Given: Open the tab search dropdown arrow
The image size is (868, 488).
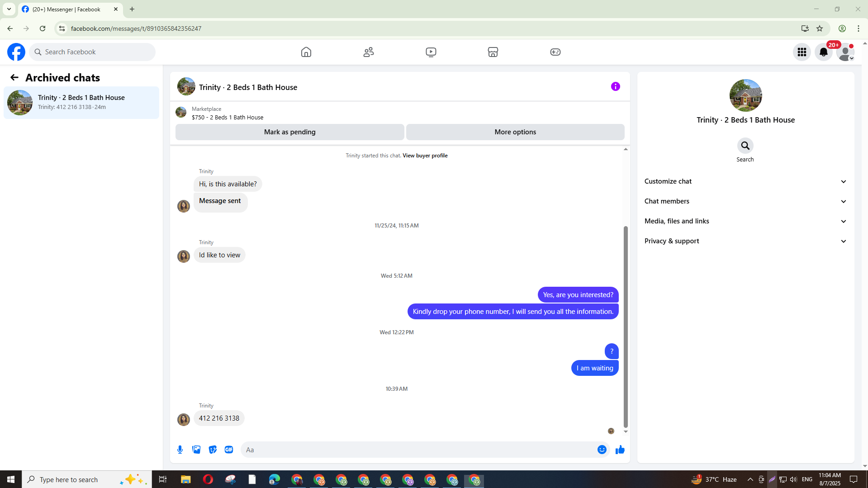Looking at the screenshot, I should (9, 9).
